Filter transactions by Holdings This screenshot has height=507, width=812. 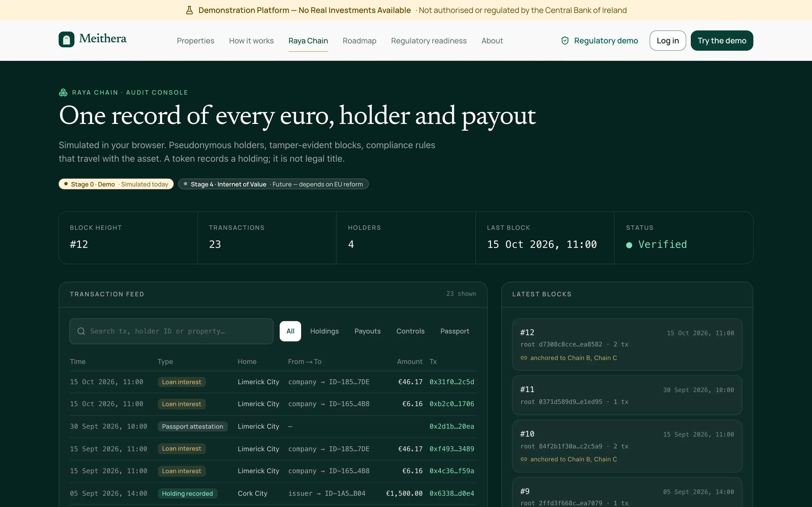tap(325, 331)
